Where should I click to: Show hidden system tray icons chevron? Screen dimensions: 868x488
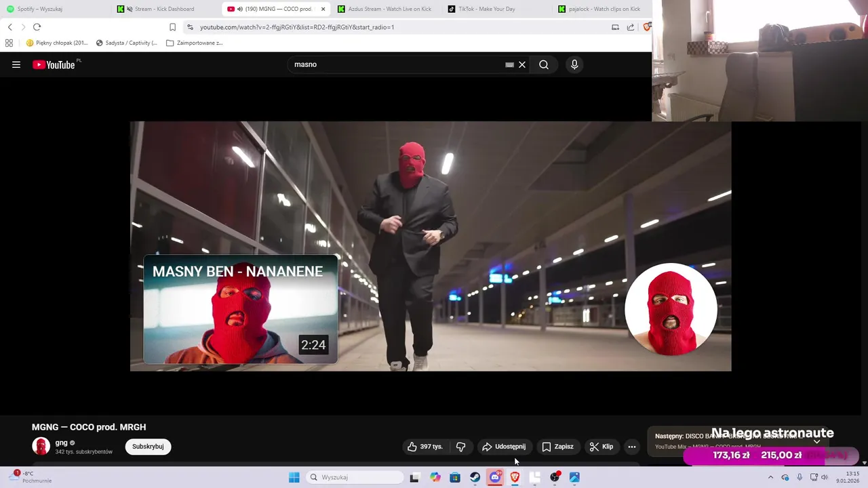click(x=770, y=477)
